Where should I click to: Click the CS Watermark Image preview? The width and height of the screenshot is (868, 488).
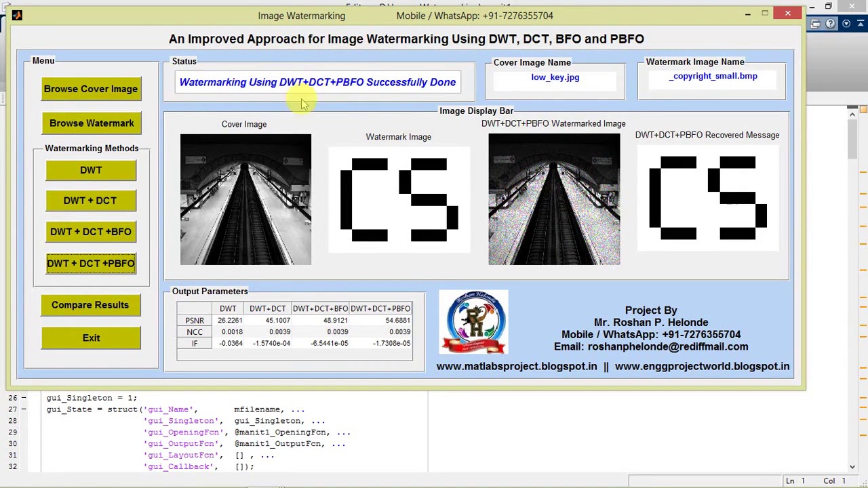399,199
